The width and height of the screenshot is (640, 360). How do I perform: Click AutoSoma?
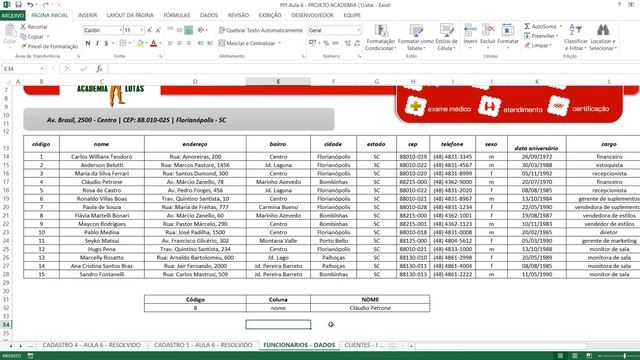click(x=541, y=26)
